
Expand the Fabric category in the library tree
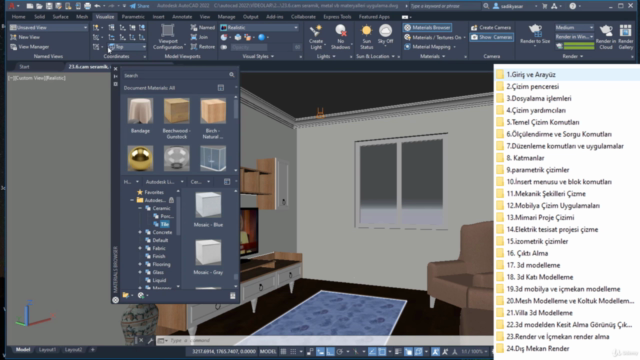click(140, 248)
